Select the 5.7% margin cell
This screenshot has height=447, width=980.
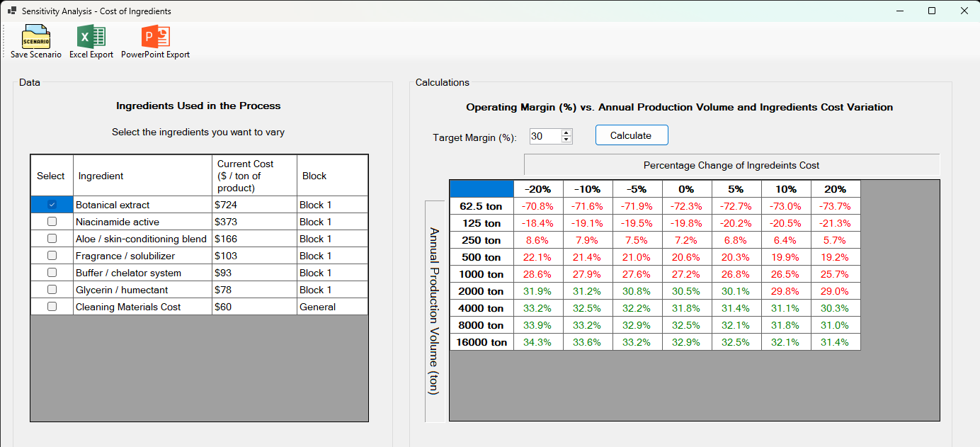[836, 240]
